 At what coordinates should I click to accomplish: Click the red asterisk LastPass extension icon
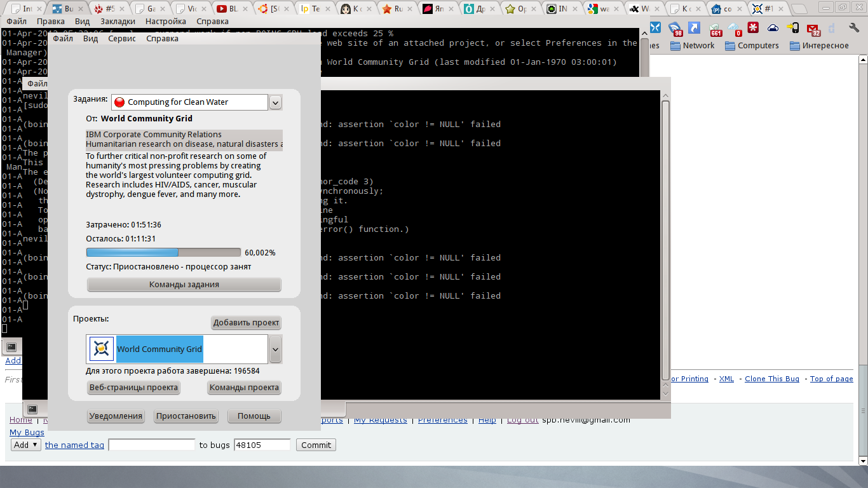(x=754, y=28)
